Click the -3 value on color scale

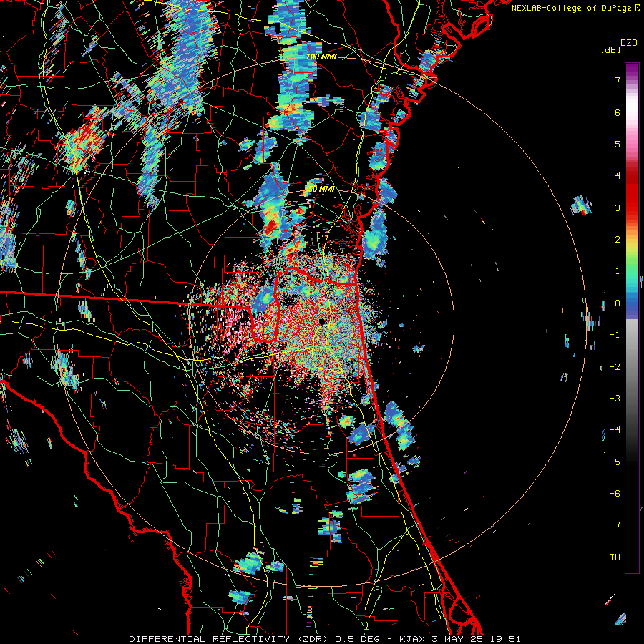click(x=615, y=399)
